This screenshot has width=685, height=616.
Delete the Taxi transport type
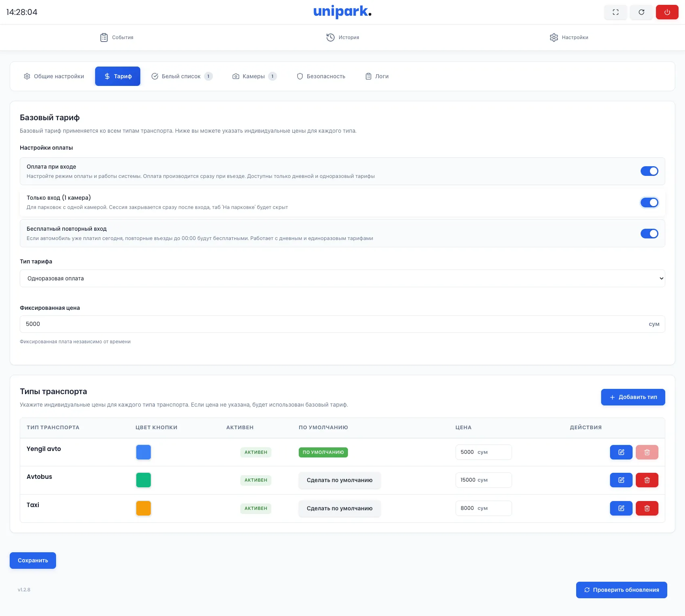coord(647,508)
